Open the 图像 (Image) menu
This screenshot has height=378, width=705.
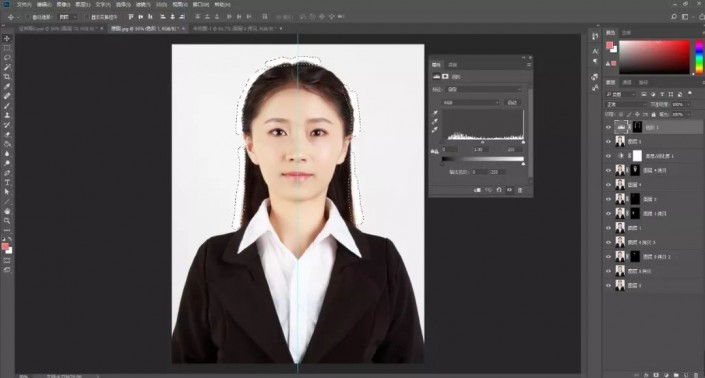tap(63, 4)
